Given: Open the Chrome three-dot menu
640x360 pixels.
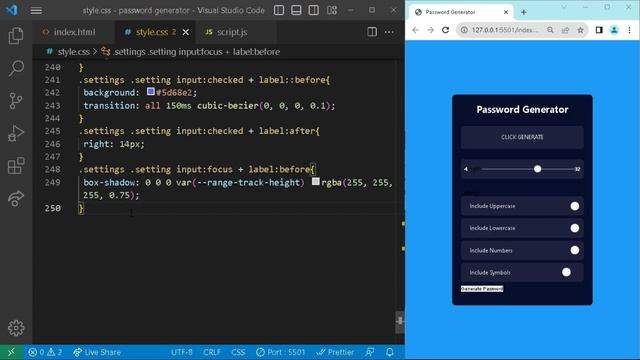Looking at the screenshot, I should point(629,30).
